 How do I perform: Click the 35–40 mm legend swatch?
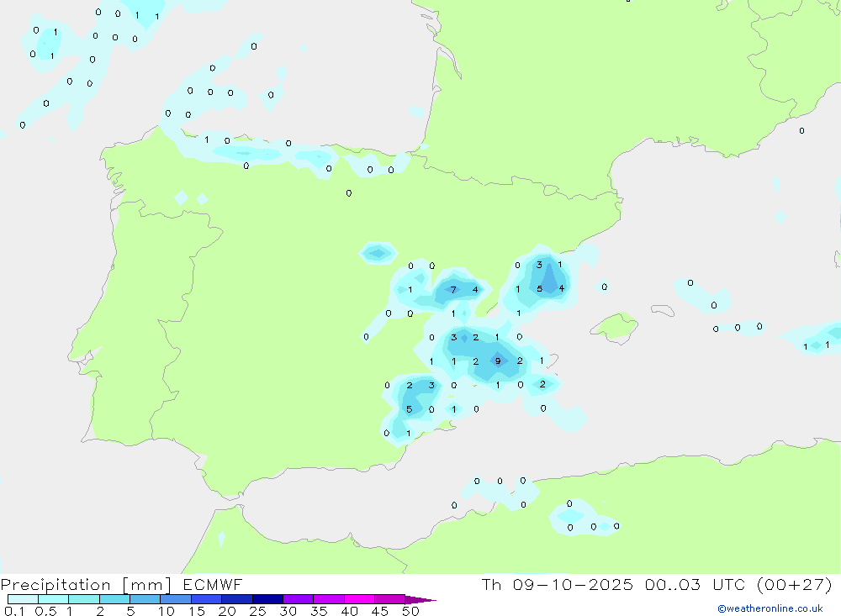pyautogui.click(x=329, y=599)
